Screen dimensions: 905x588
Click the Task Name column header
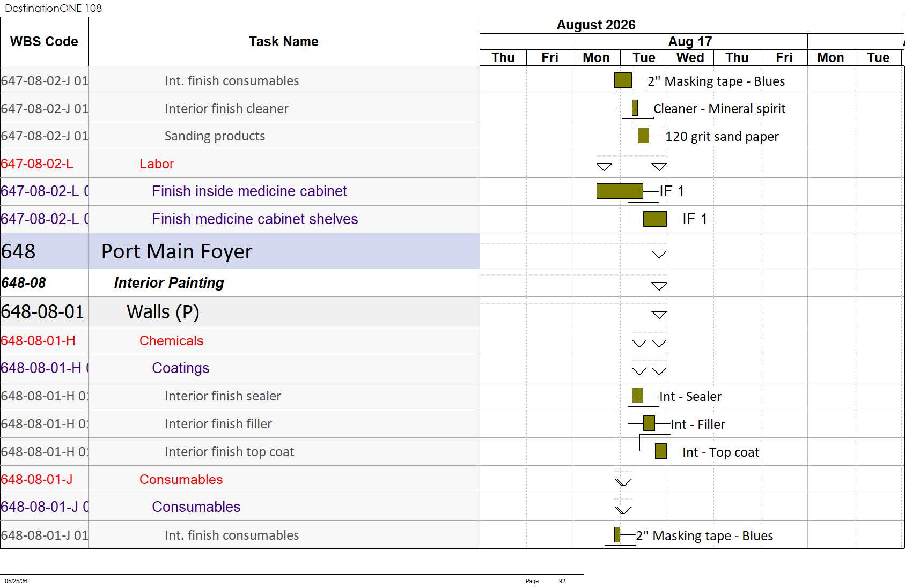pos(284,41)
